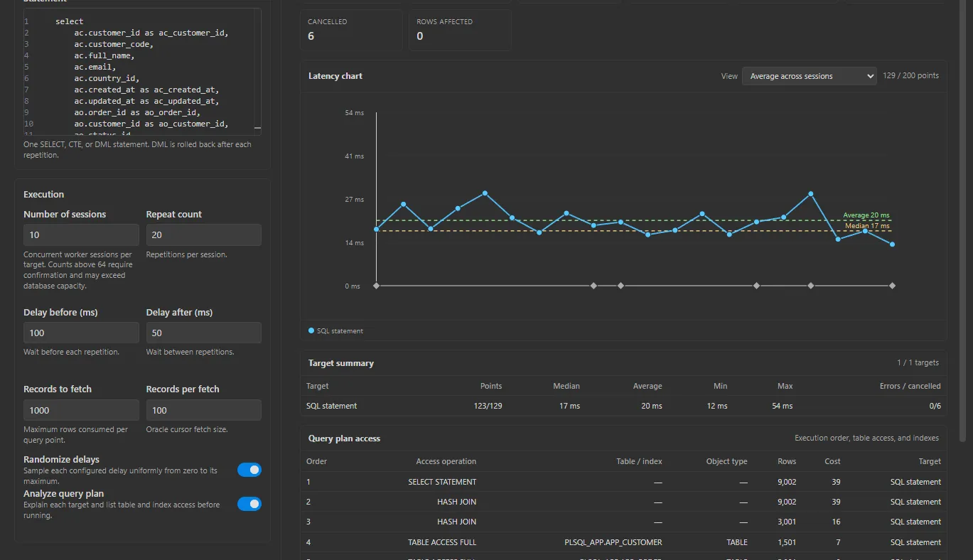
Task: Click the SQL statement legend marker
Action: click(x=311, y=330)
